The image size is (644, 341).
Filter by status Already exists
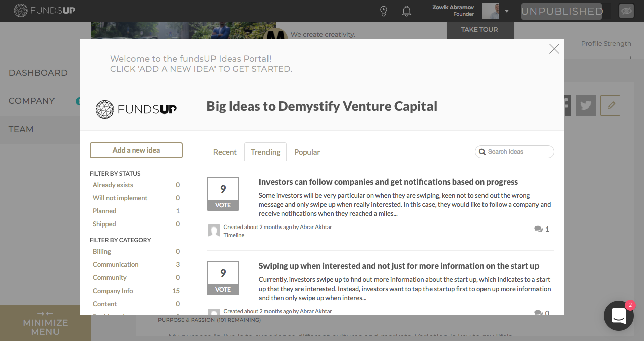pos(113,185)
